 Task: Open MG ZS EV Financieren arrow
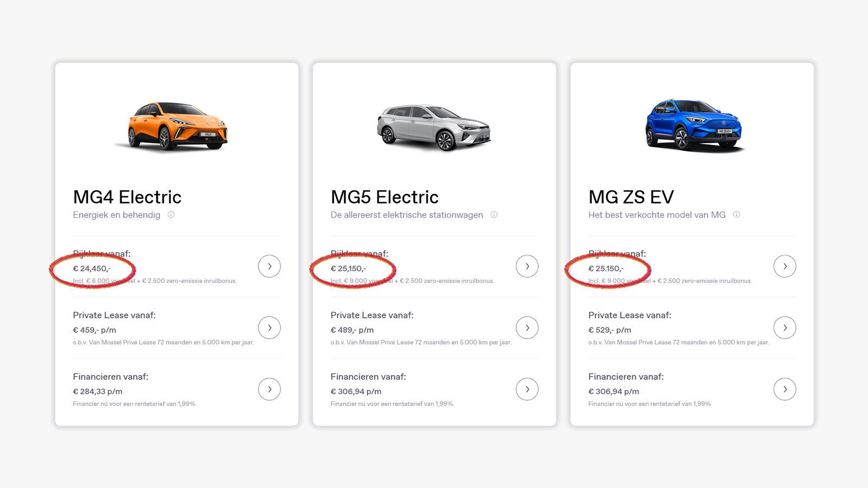784,389
